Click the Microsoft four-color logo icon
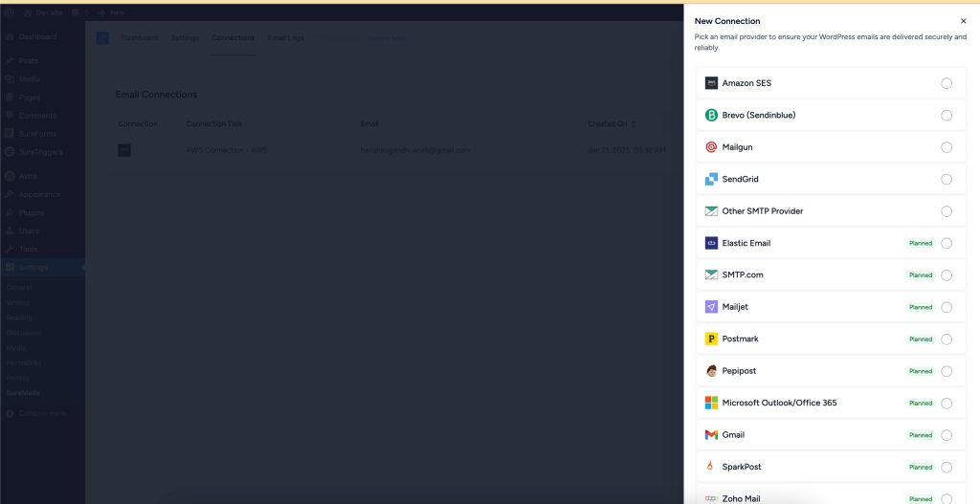Screen dimensions: 980x504 pyautogui.click(x=711, y=403)
